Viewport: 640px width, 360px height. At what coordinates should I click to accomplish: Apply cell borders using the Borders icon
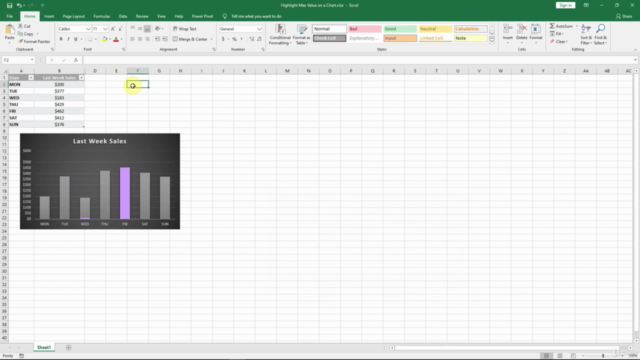point(90,39)
